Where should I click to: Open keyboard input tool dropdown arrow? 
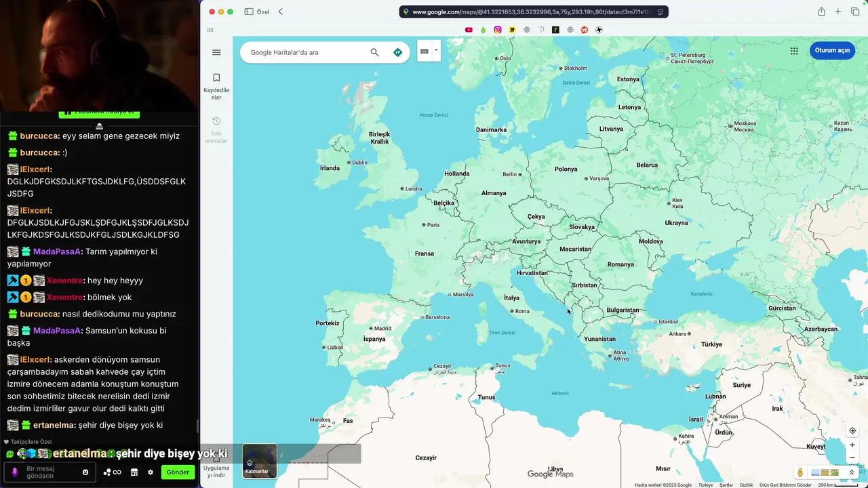pyautogui.click(x=436, y=51)
